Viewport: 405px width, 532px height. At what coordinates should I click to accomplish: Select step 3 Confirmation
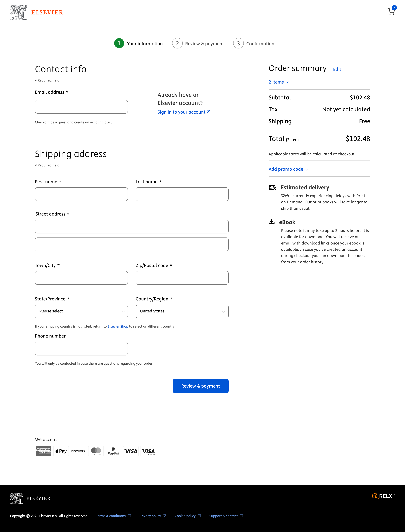pyautogui.click(x=254, y=44)
